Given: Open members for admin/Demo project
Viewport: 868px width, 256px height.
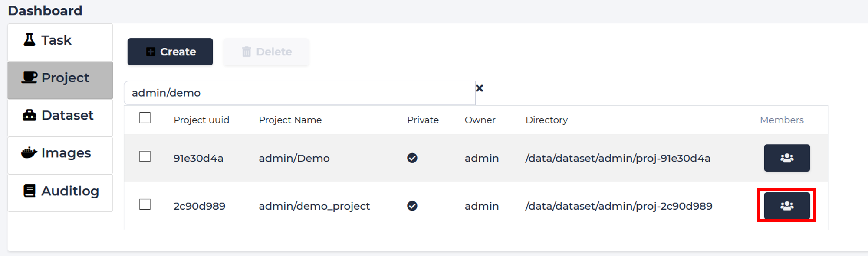Looking at the screenshot, I should [787, 158].
